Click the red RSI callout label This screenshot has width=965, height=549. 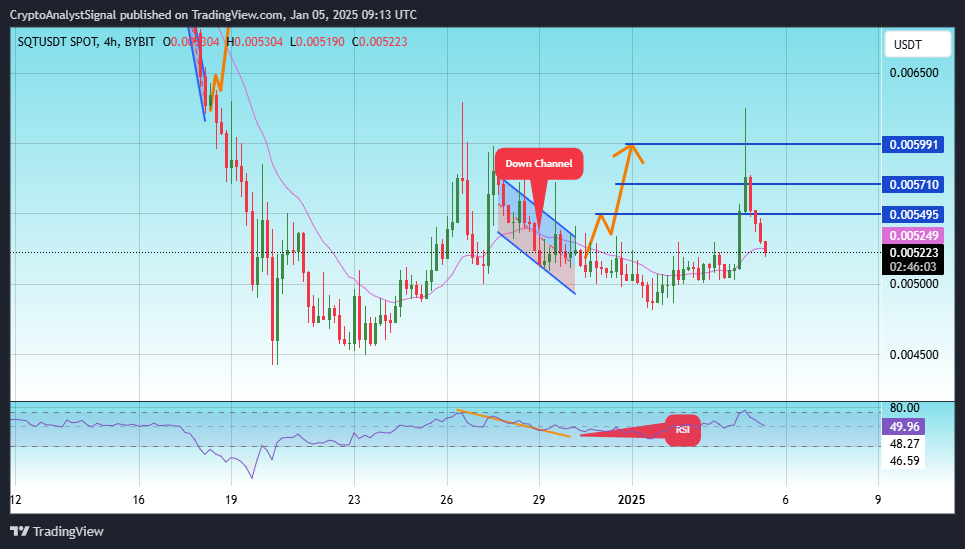tap(683, 430)
